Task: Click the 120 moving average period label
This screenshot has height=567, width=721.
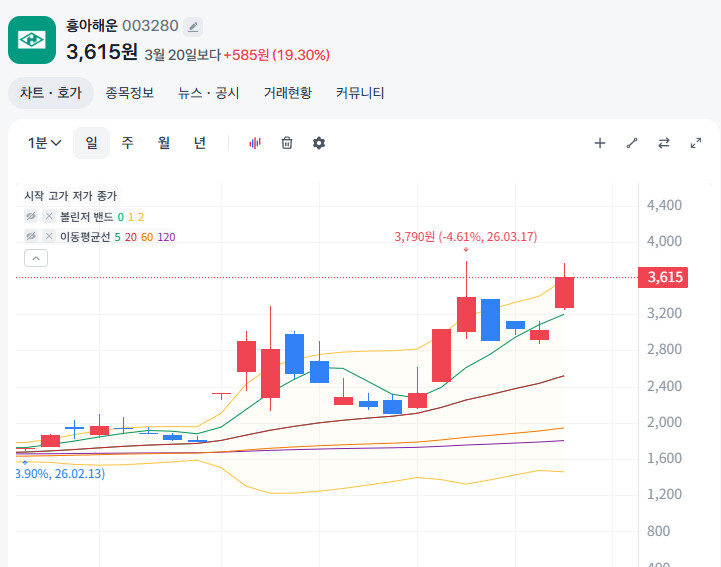Action: pyautogui.click(x=166, y=237)
